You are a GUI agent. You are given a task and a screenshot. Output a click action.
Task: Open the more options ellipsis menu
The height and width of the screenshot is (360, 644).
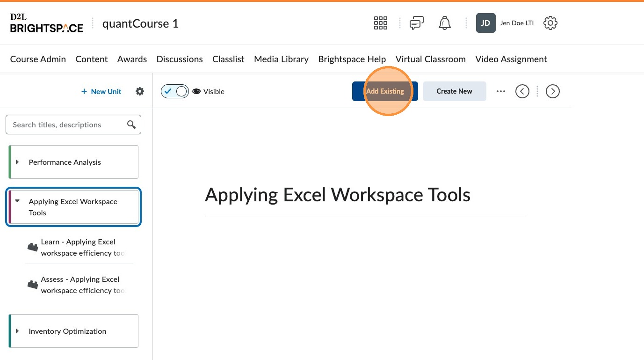click(501, 91)
